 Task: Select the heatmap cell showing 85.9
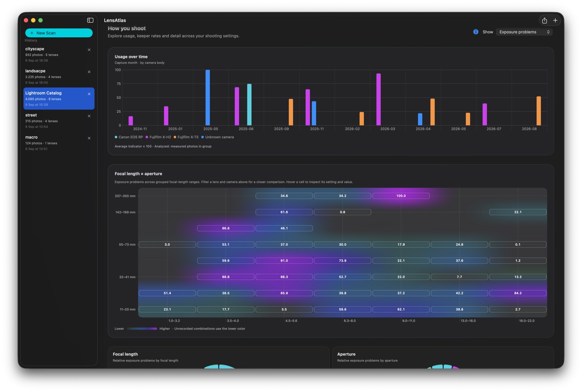tap(284, 293)
